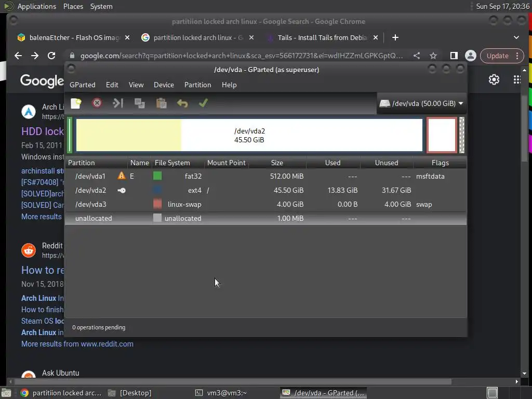The height and width of the screenshot is (399, 532).
Task: Click the warning icon on /dev/vda1 row
Action: (121, 176)
